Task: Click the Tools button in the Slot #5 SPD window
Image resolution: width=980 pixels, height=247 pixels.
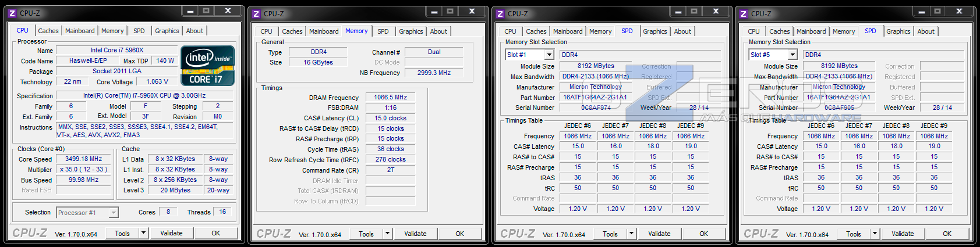Action: (x=854, y=234)
